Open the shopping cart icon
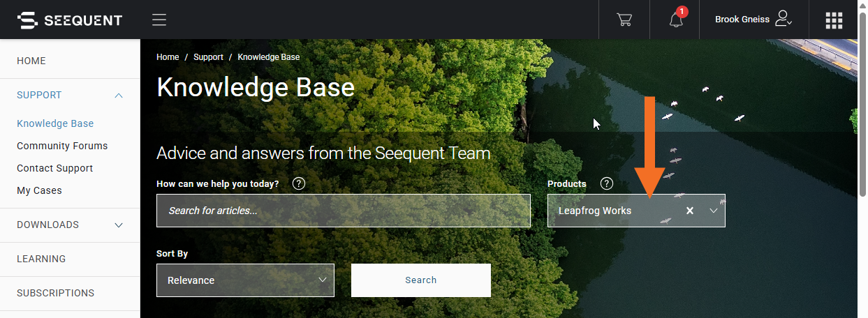This screenshot has width=868, height=318. coord(624,20)
